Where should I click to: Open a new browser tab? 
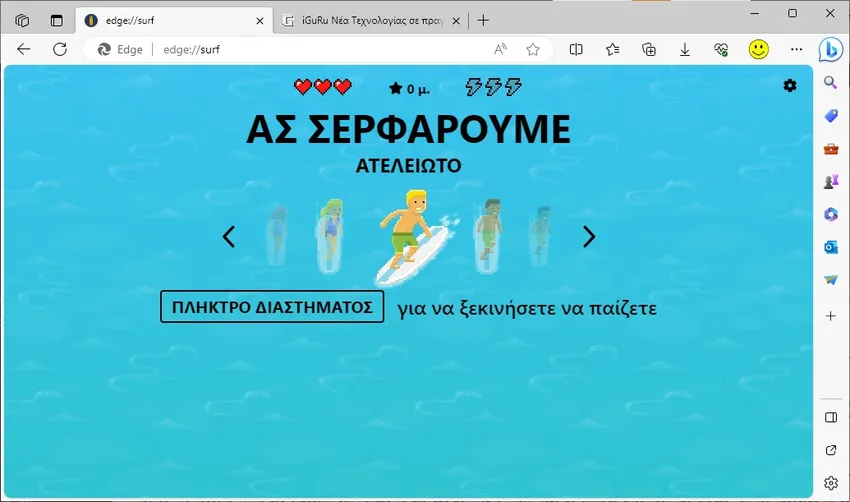(x=483, y=21)
